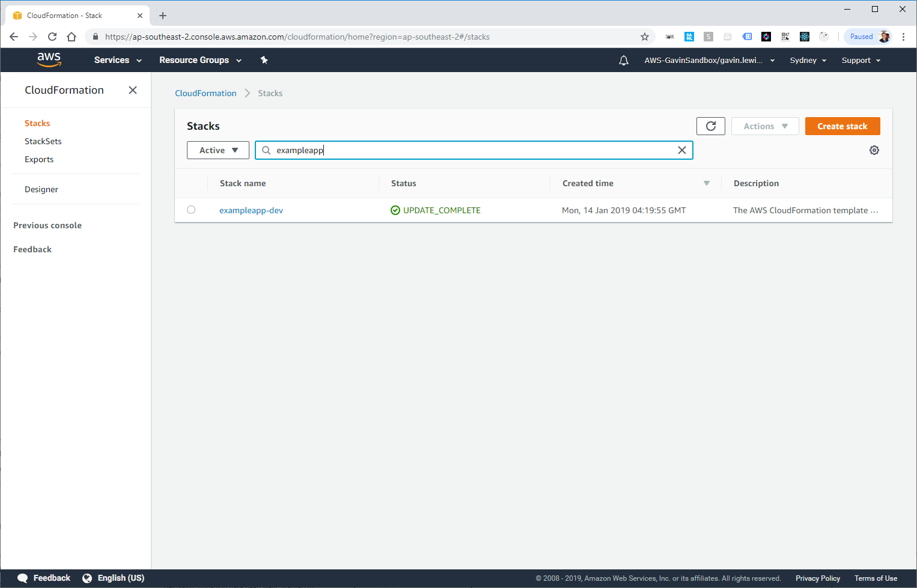The height and width of the screenshot is (588, 917).
Task: Click Feedback in the sidebar
Action: tap(32, 249)
